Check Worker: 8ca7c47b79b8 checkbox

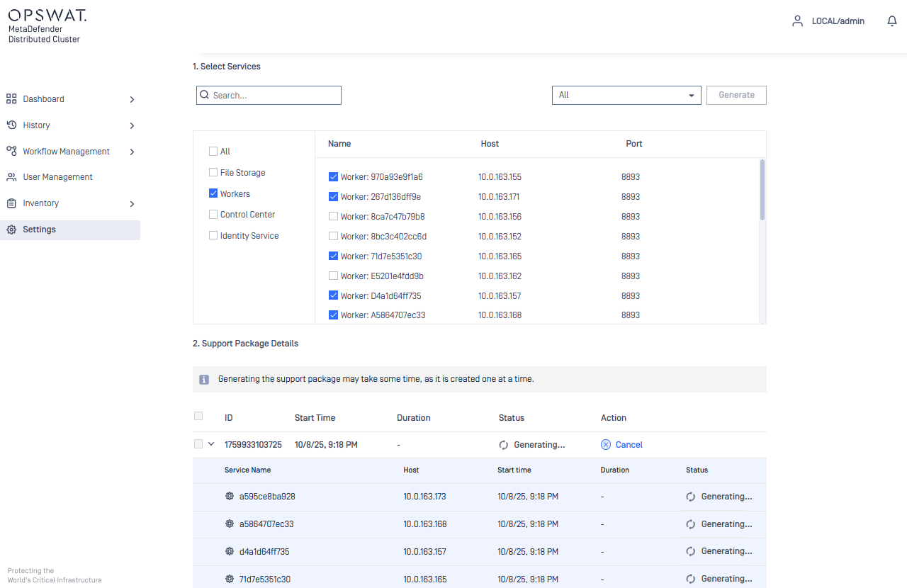pyautogui.click(x=333, y=217)
